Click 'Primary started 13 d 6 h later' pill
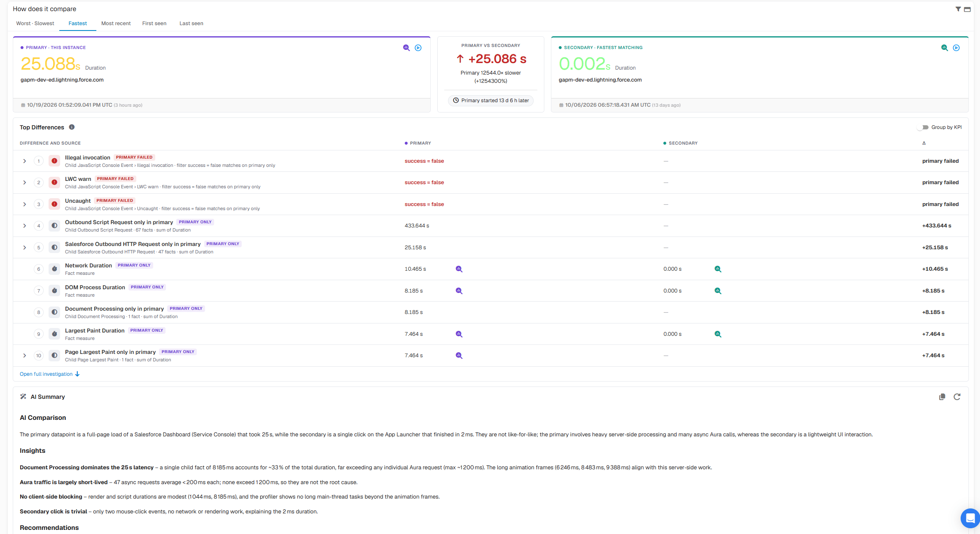The height and width of the screenshot is (534, 980). coord(491,101)
